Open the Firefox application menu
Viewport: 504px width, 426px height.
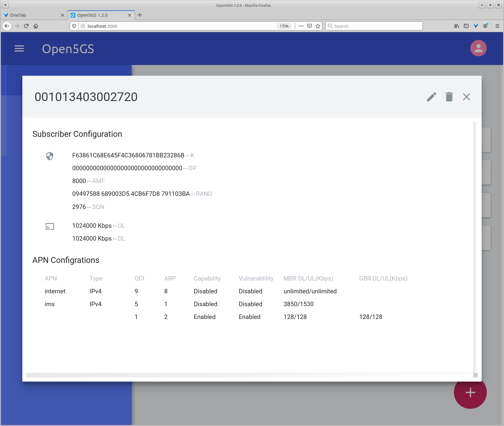pos(497,26)
